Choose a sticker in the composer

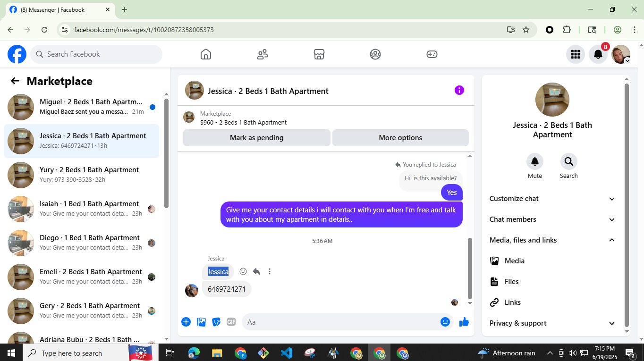[x=216, y=322]
